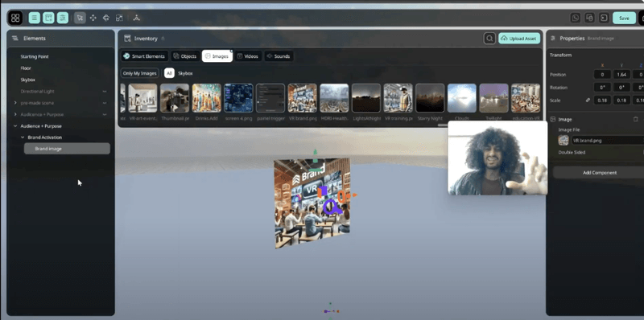Delete the Image component trash icon
644x320 pixels.
635,119
